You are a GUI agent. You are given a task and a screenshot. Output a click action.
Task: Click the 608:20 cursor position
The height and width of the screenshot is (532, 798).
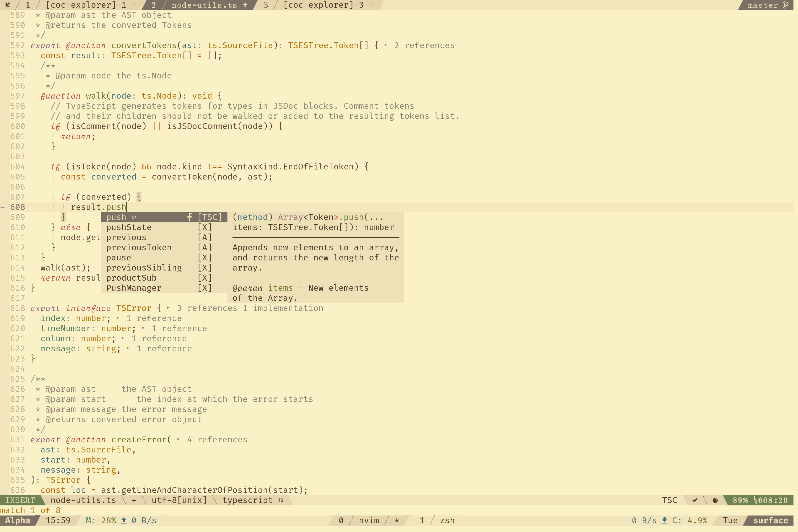coord(773,500)
